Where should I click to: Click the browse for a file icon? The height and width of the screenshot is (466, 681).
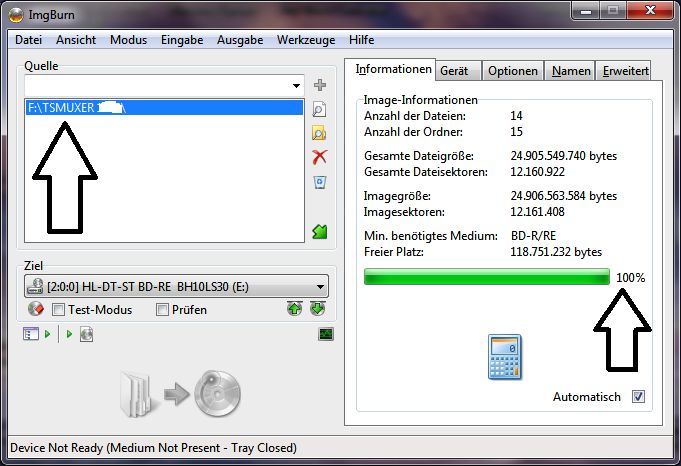click(320, 109)
